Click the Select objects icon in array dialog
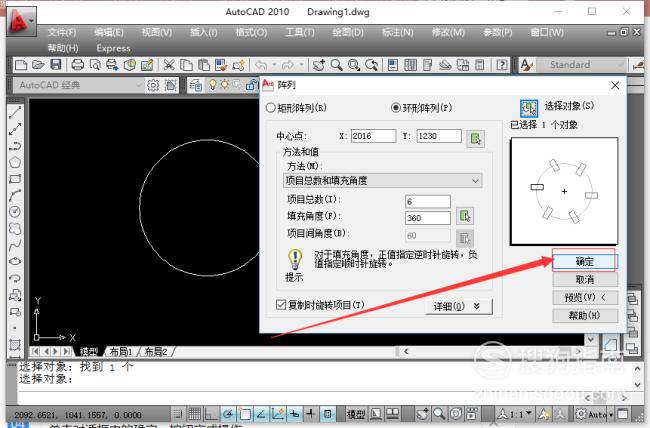650x428 pixels. click(529, 108)
